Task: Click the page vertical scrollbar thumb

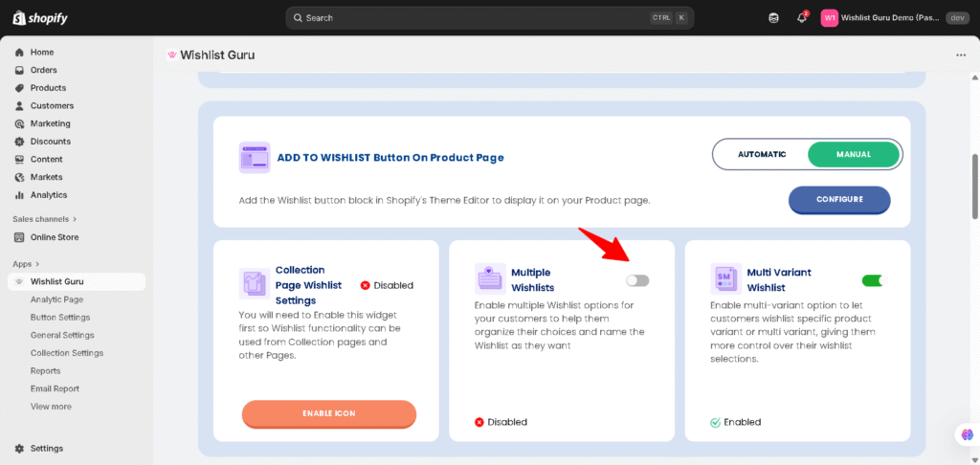Action: 975,186
